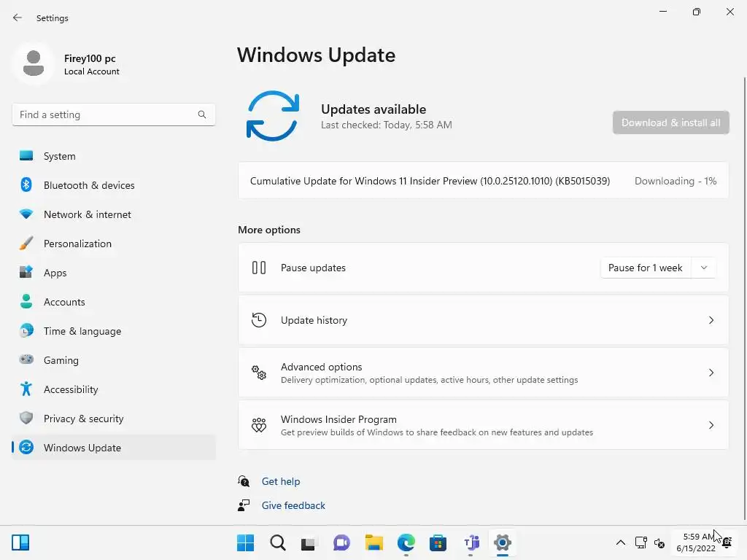
Task: Click the Network wifi icon in sidebar
Action: coord(26,214)
